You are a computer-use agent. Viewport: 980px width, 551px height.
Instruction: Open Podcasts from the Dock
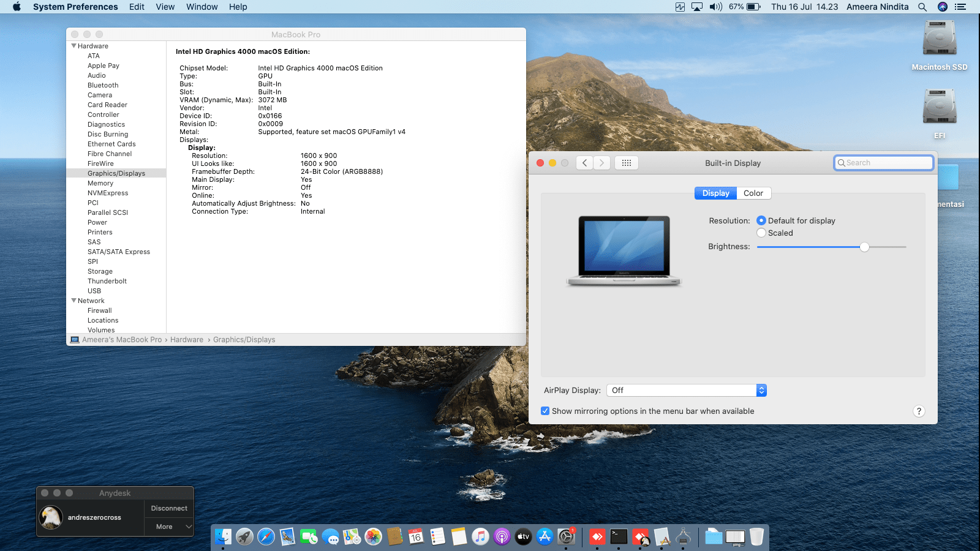point(502,537)
